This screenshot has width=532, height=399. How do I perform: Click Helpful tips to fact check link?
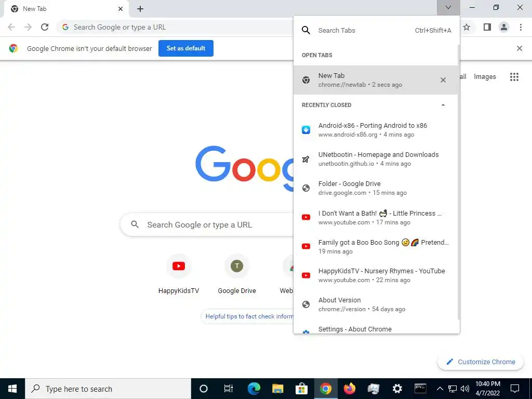[x=249, y=316]
